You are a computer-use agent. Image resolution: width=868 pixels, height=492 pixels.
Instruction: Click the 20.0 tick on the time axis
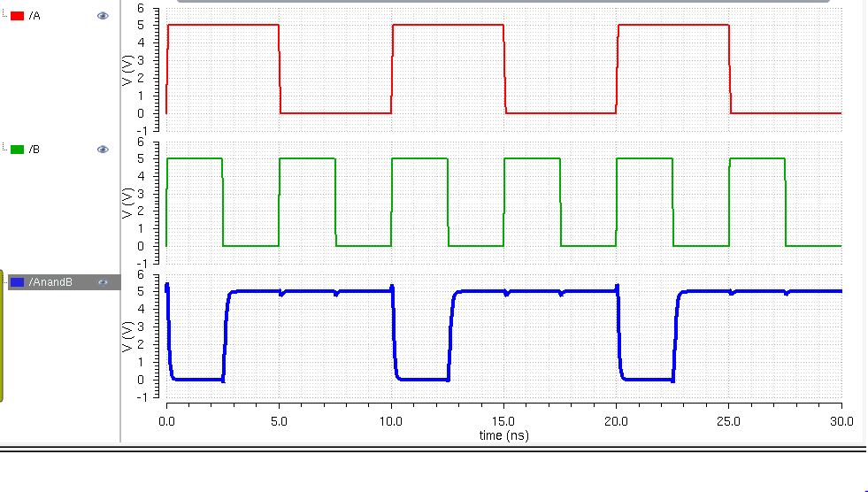point(616,422)
